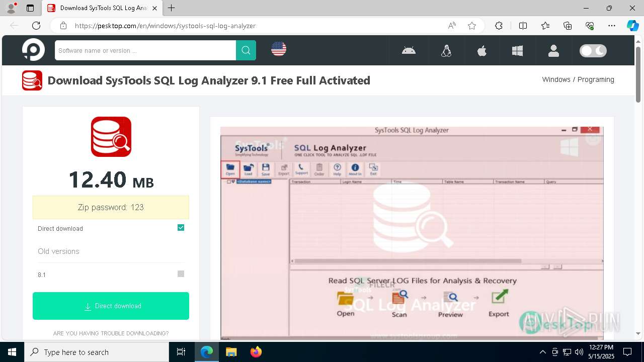Click the green search magnifier button
Viewport: 644px width, 362px height.
(246, 50)
